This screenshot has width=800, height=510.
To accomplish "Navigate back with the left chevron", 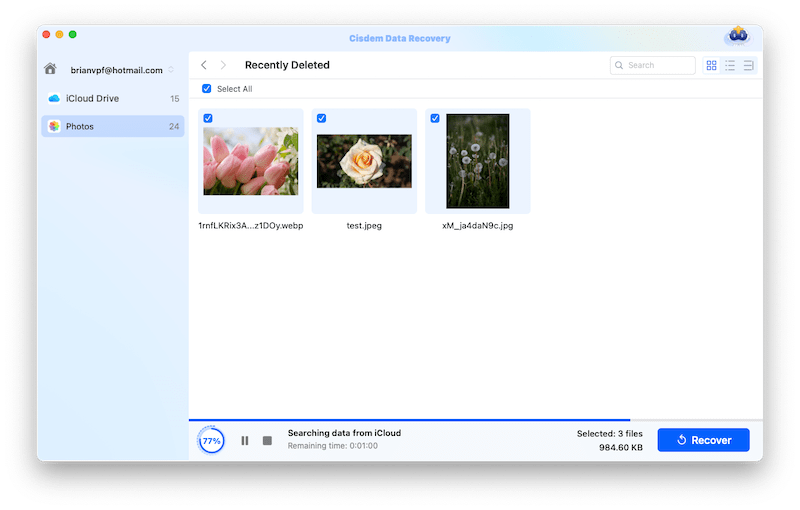I will [x=204, y=65].
